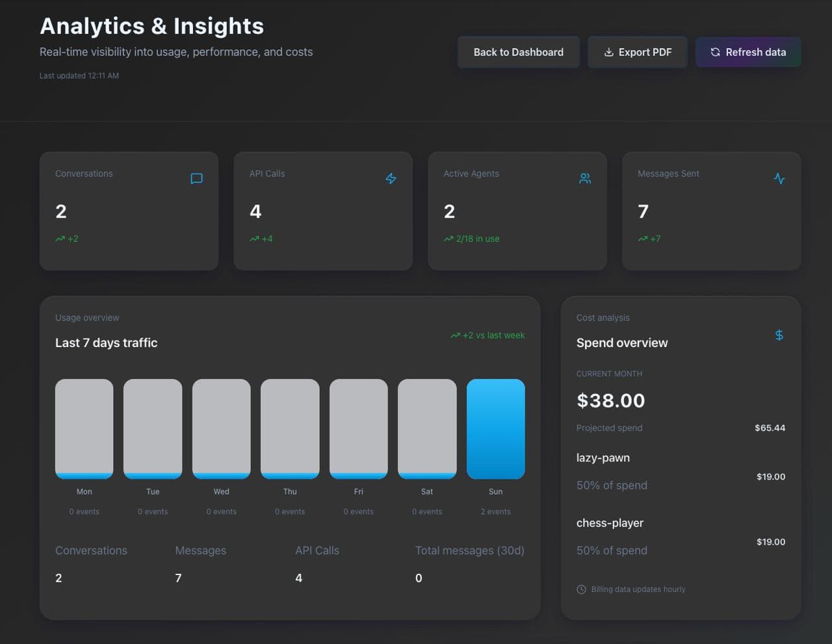Go back using Back to Dashboard button
The image size is (832, 644).
click(x=518, y=52)
